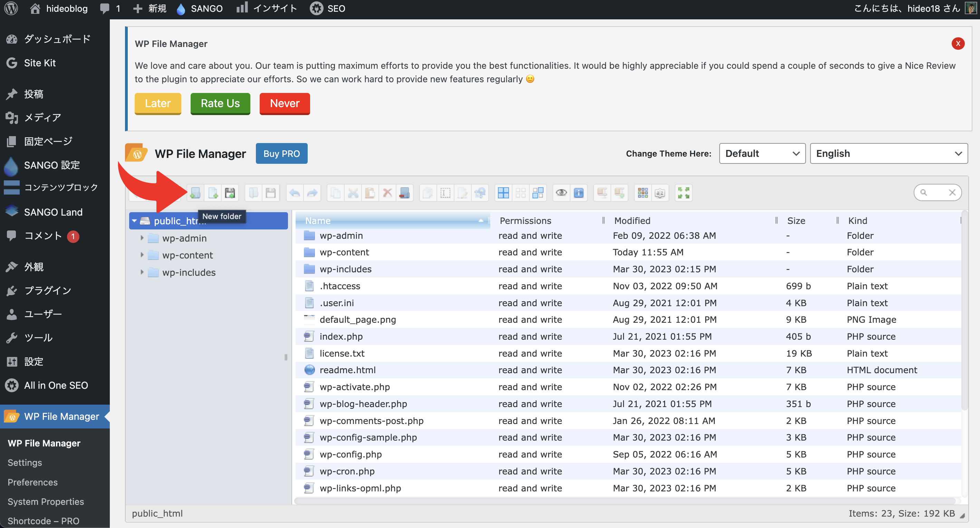Click the Duplicate toolbar icon
The height and width of the screenshot is (528, 980).
coord(428,193)
